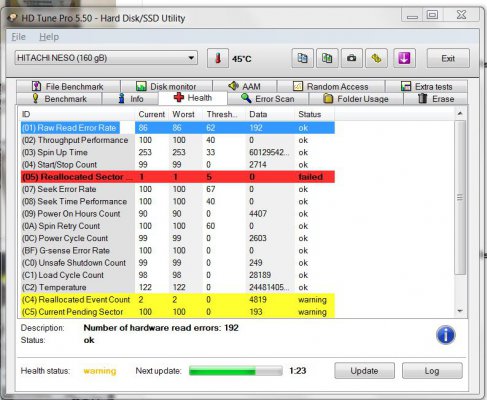The width and height of the screenshot is (487, 400).
Task: Click the thermometer temperature icon
Action: pos(218,58)
